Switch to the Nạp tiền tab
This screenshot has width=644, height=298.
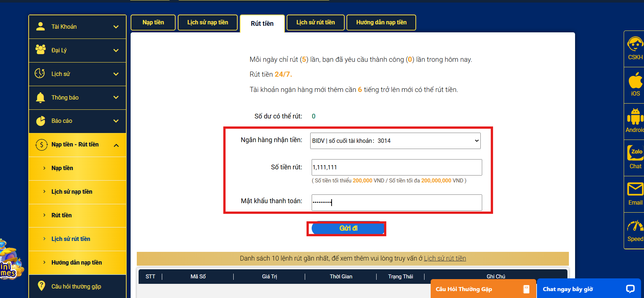point(153,23)
